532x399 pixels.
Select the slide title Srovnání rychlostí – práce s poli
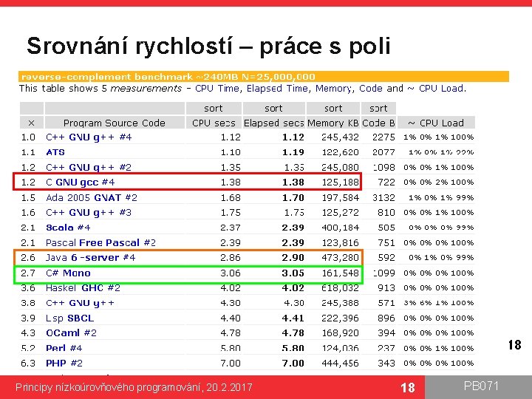pyautogui.click(x=208, y=46)
